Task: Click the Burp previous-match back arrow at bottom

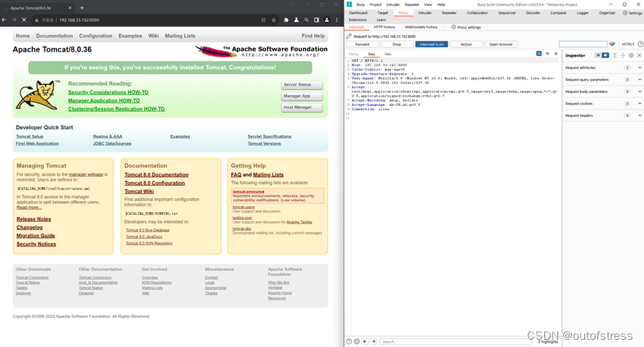Action: pos(365,341)
